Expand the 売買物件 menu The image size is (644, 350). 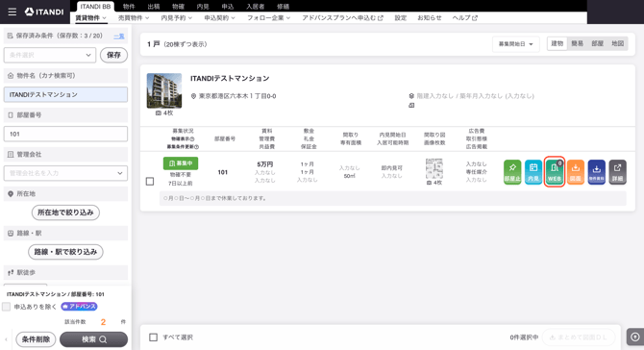coord(134,18)
